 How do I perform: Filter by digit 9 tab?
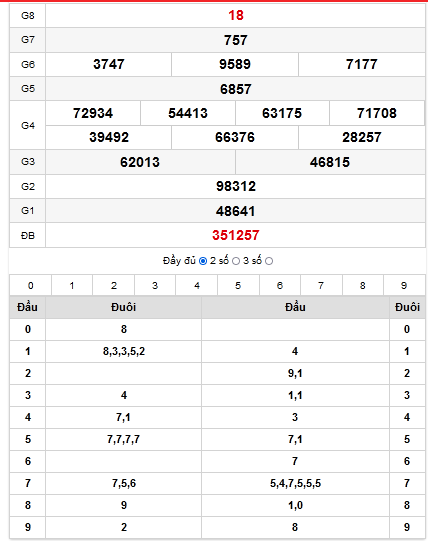coord(404,285)
